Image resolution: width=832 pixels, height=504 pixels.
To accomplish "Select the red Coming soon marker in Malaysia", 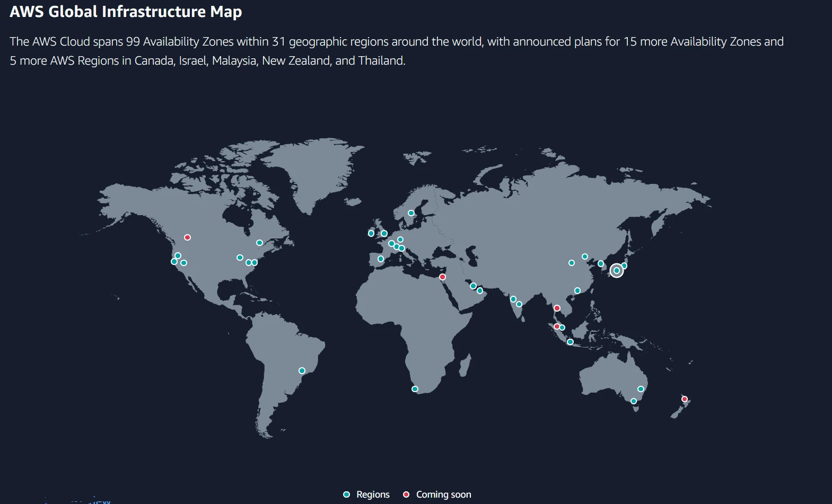I will [x=557, y=326].
